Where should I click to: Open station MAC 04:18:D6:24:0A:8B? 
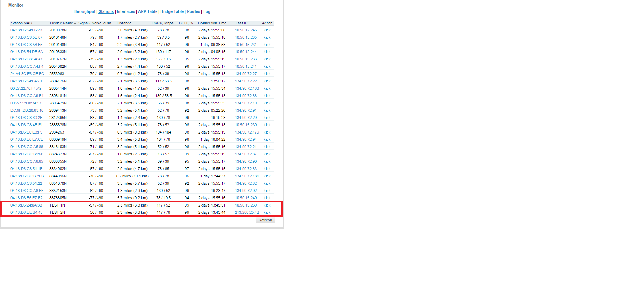pyautogui.click(x=26, y=205)
